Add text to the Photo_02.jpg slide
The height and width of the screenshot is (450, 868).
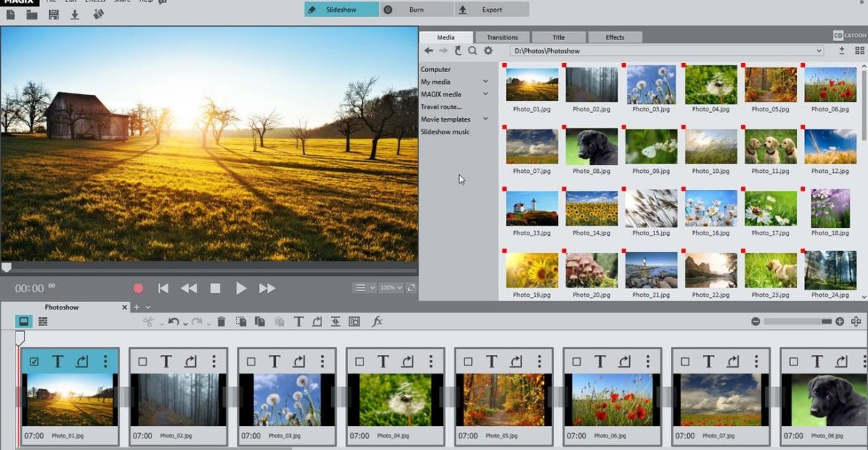pos(166,362)
